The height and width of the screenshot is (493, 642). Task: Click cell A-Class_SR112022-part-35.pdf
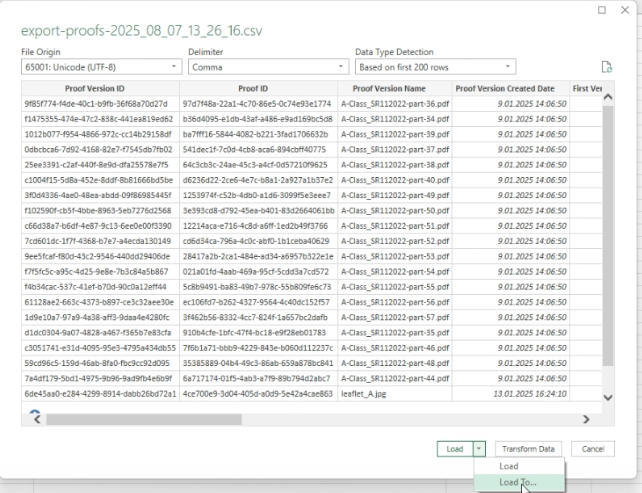[395, 332]
